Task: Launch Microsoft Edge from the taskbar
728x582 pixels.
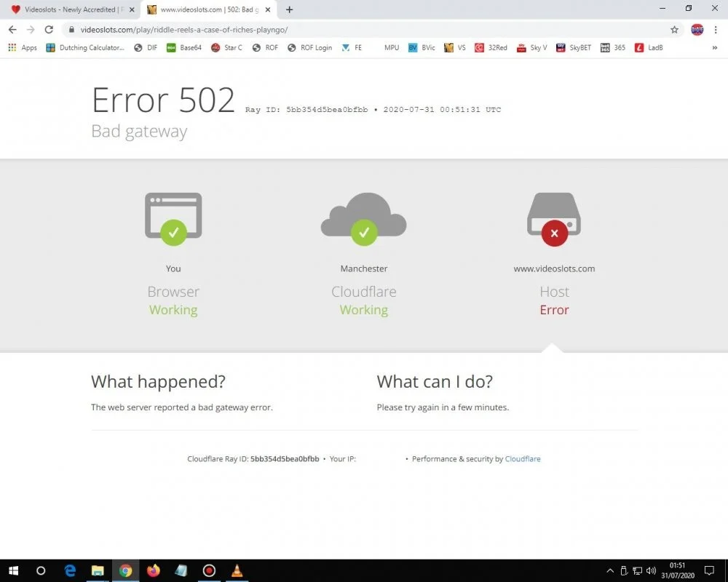Action: 70,570
